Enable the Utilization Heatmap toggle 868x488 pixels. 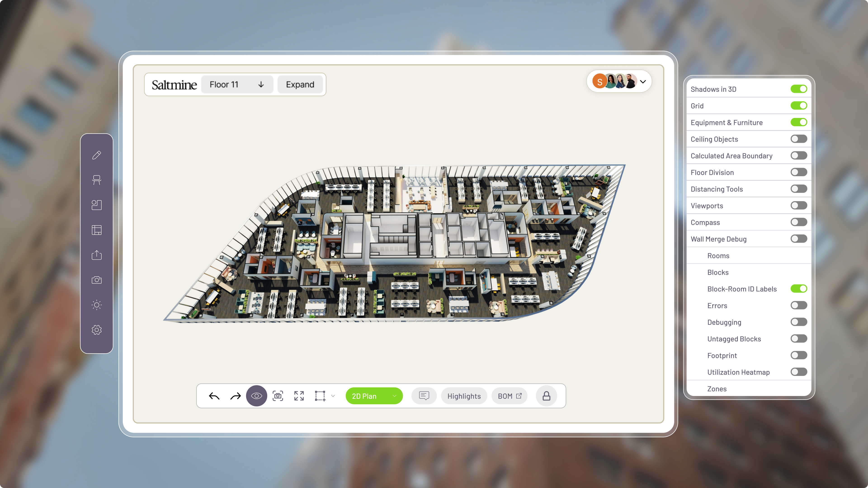(x=799, y=372)
